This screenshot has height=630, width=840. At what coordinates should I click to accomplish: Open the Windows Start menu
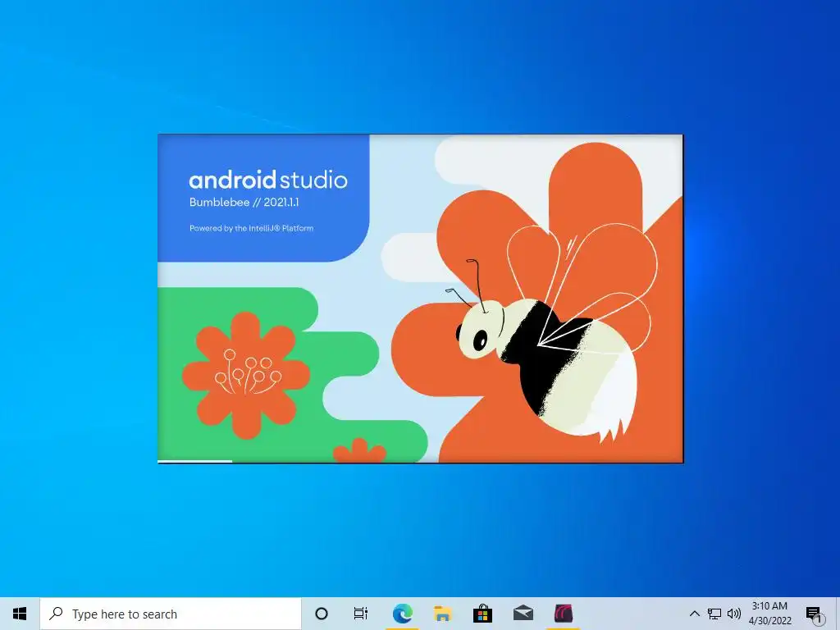(x=20, y=614)
